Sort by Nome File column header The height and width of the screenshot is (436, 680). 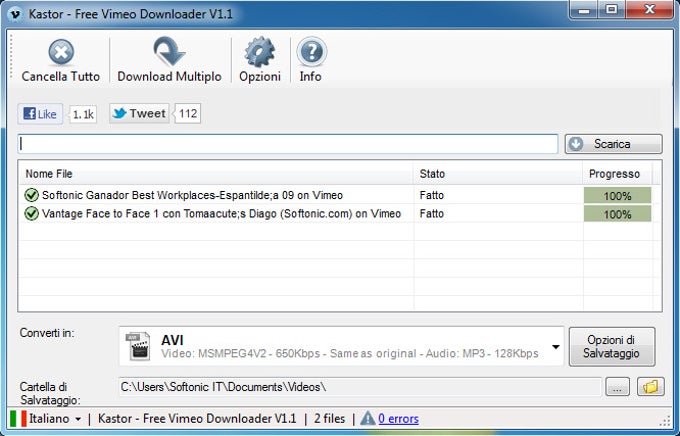tap(216, 174)
